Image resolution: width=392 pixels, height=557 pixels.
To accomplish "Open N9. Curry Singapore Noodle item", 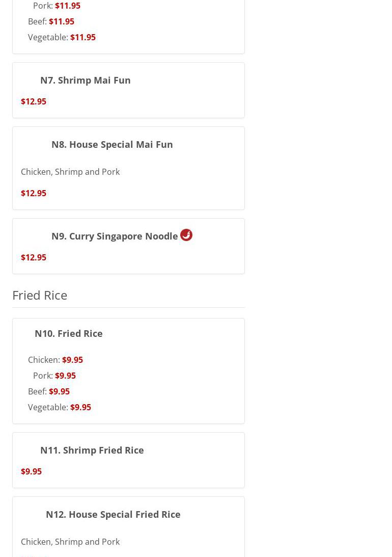I will tap(115, 236).
